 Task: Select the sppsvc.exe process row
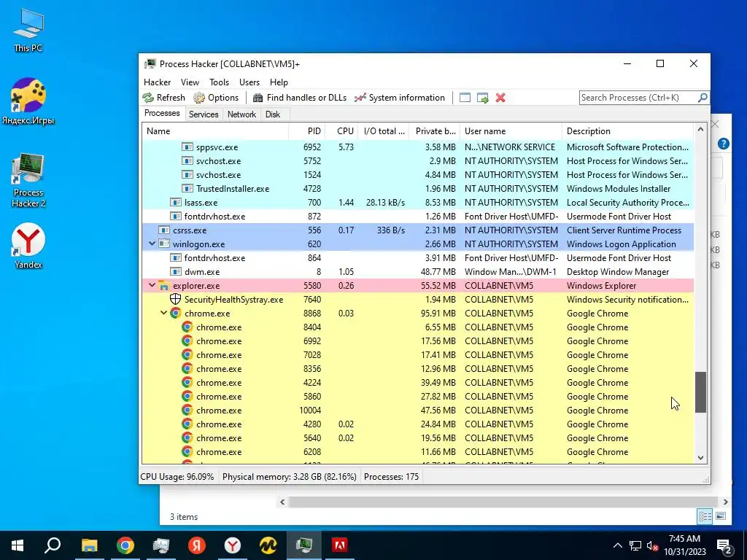(418, 147)
